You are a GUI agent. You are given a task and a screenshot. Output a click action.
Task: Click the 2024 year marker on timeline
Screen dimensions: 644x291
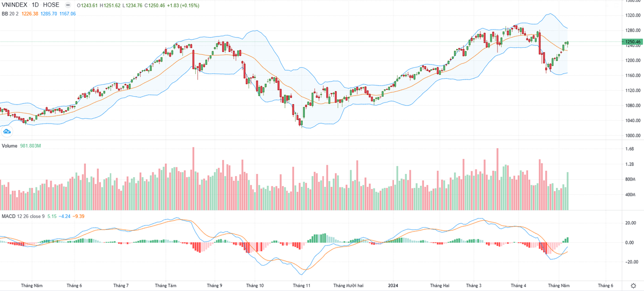click(x=393, y=286)
